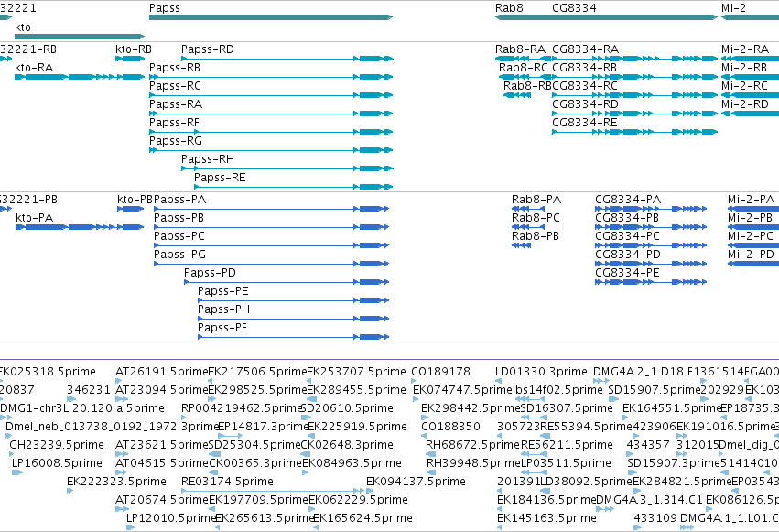Select the long Papss gene bar
779x532 pixels.
(x=271, y=17)
